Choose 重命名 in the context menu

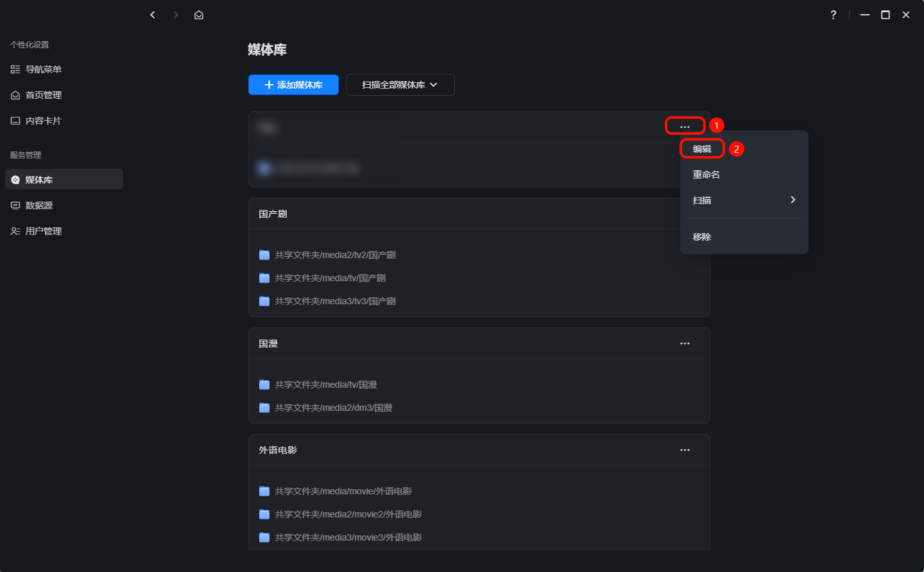click(706, 175)
